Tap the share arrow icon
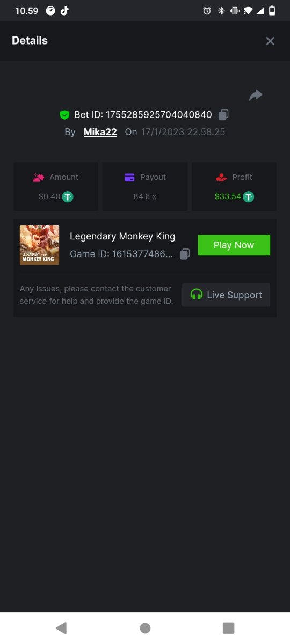 click(x=256, y=96)
